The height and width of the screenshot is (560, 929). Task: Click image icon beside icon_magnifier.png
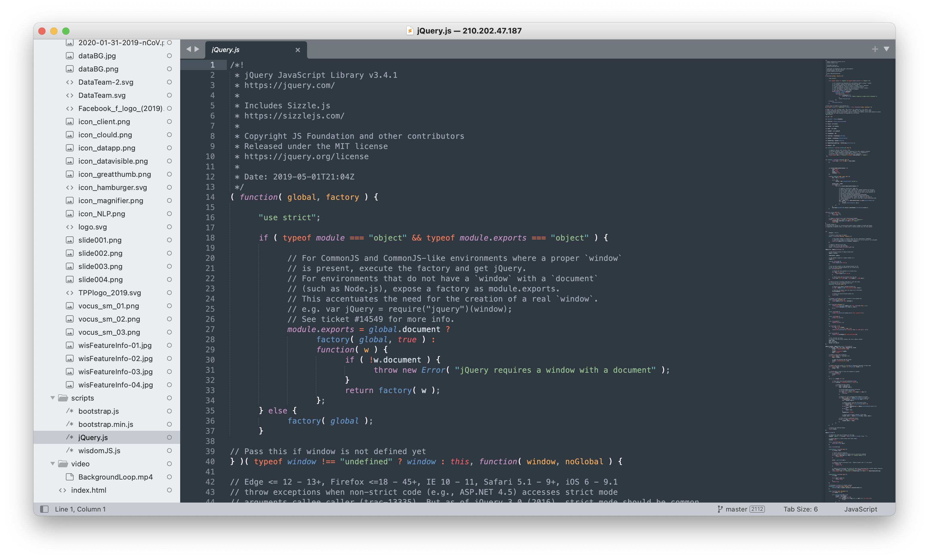click(70, 200)
